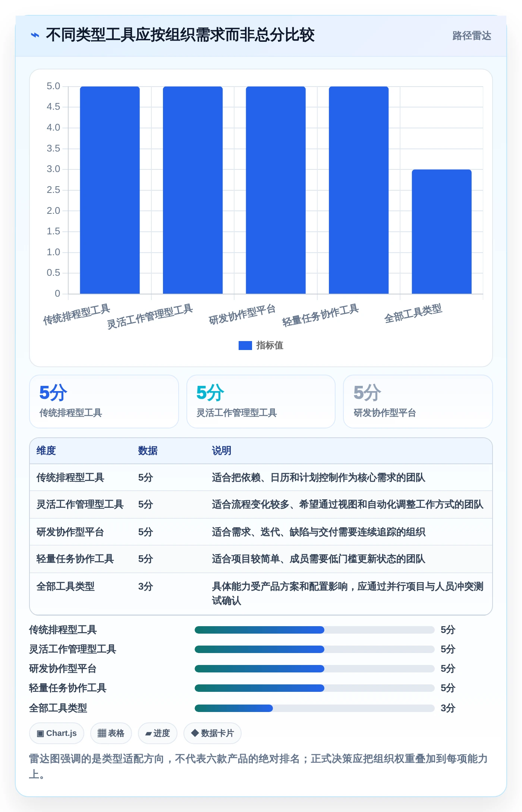Click the 全部工具类型 bar in chart
The height and width of the screenshot is (812, 522).
(441, 231)
